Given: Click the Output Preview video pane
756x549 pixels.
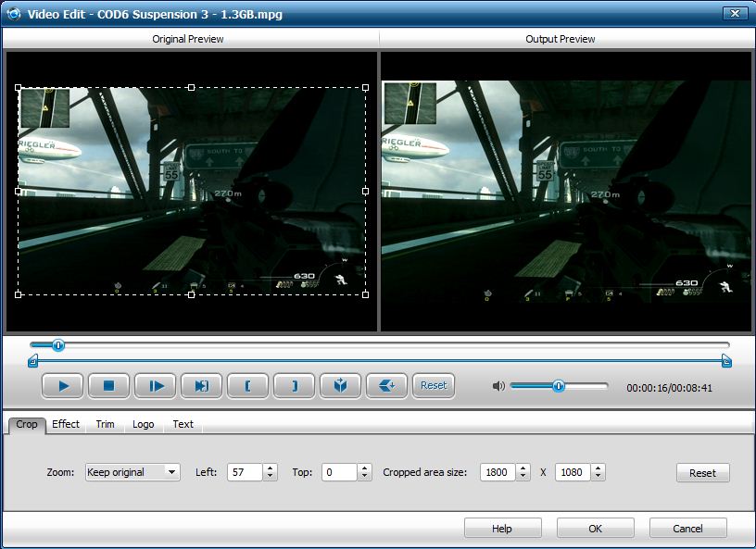Looking at the screenshot, I should [x=566, y=192].
